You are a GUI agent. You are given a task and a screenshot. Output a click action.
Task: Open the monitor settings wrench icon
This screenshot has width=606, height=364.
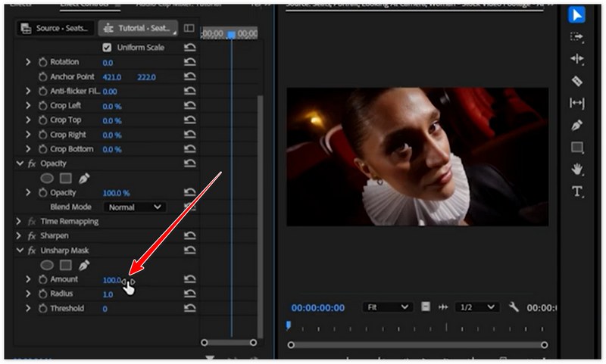click(x=514, y=307)
